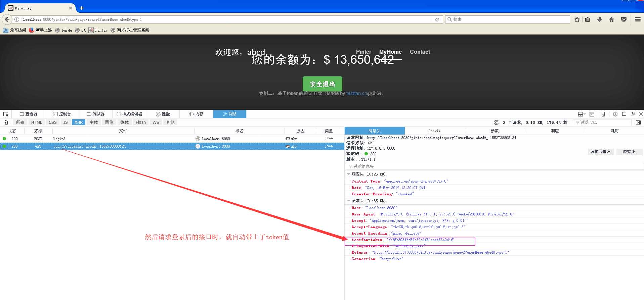Switch to the 性能 performance tab
The width and height of the screenshot is (644, 300).
(163, 114)
